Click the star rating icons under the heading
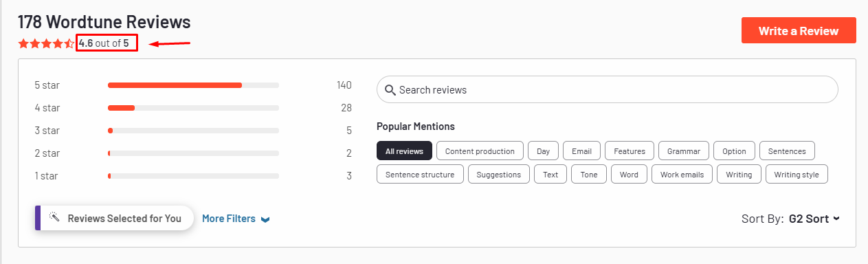The width and height of the screenshot is (868, 264). [47, 43]
